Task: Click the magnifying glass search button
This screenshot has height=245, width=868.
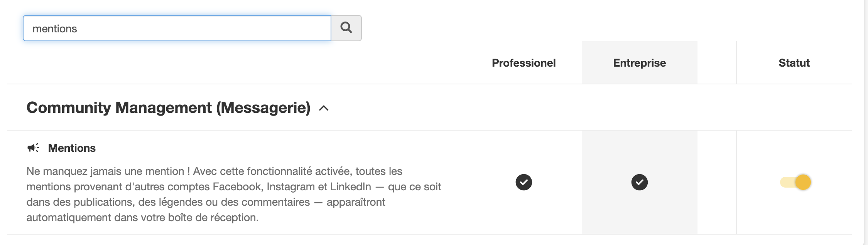Action: [346, 28]
